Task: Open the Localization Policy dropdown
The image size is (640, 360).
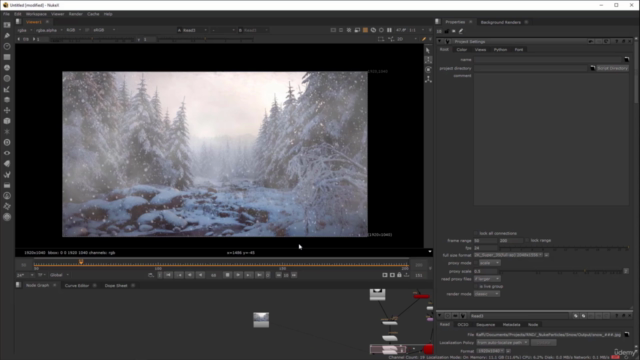Action: point(502,343)
